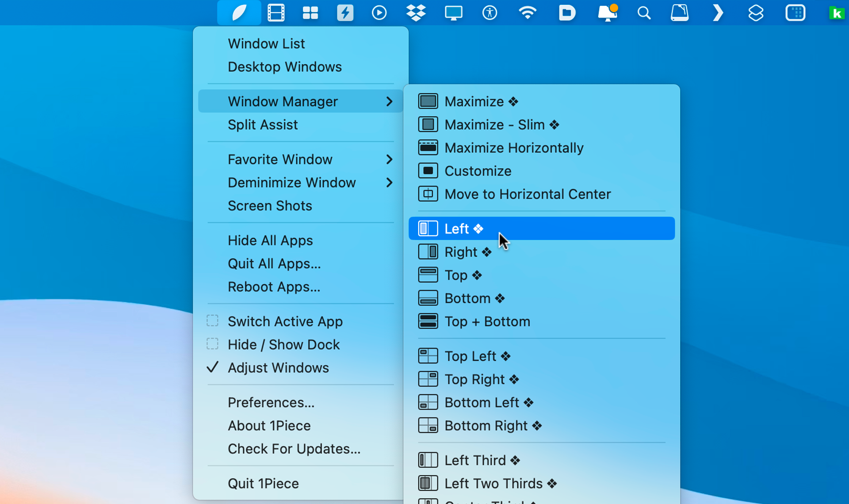Open the Klack K icon in menu bar

click(x=837, y=12)
